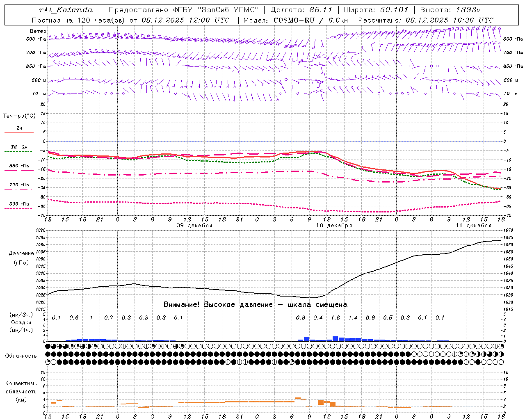Viewport: 525px width, 420px height.
Task: Click the Высота: 1393м header field
Action: [x=450, y=10]
